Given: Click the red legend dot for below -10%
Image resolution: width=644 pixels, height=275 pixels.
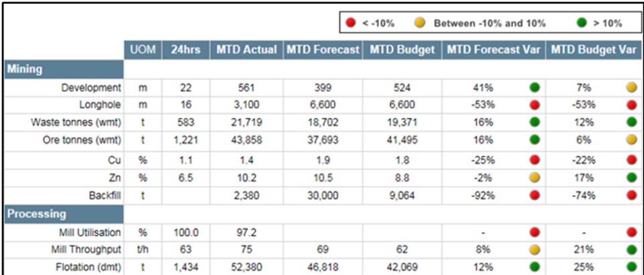Looking at the screenshot, I should tap(351, 23).
